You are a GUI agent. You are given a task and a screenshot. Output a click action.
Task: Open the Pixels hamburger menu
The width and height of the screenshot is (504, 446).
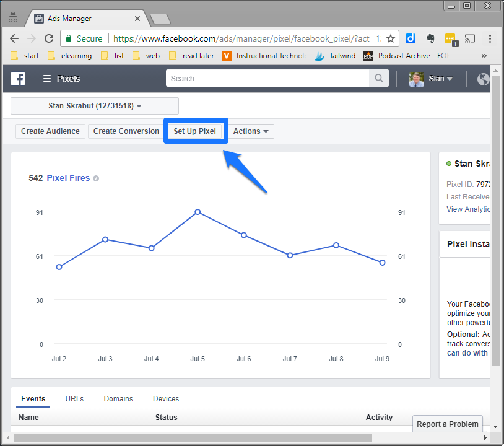click(47, 79)
